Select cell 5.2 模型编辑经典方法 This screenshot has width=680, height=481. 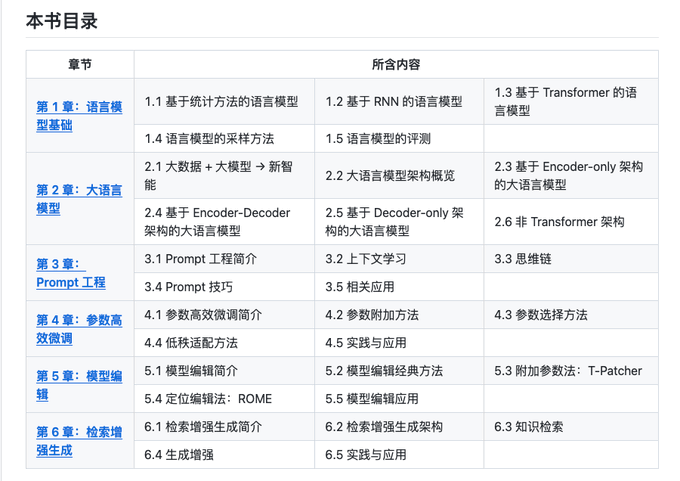pyautogui.click(x=399, y=371)
